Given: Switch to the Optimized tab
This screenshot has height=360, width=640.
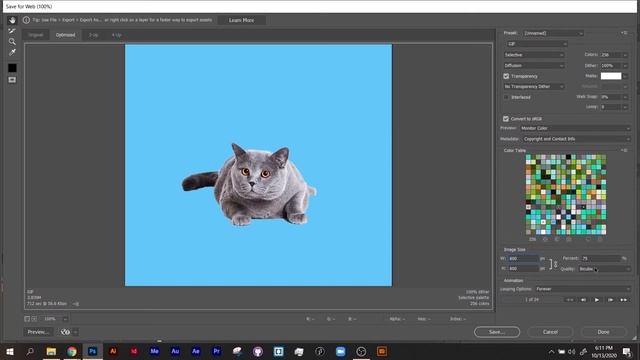Looking at the screenshot, I should click(65, 35).
